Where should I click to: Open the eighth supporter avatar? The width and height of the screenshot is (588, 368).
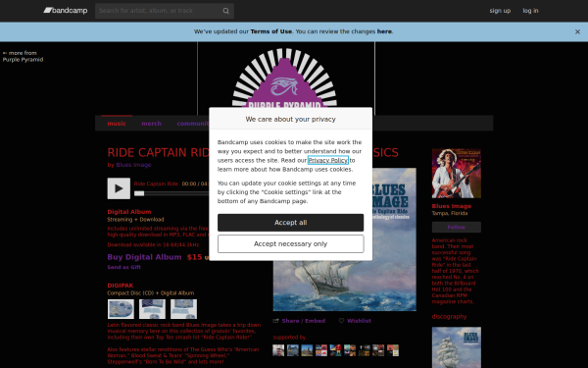click(378, 350)
